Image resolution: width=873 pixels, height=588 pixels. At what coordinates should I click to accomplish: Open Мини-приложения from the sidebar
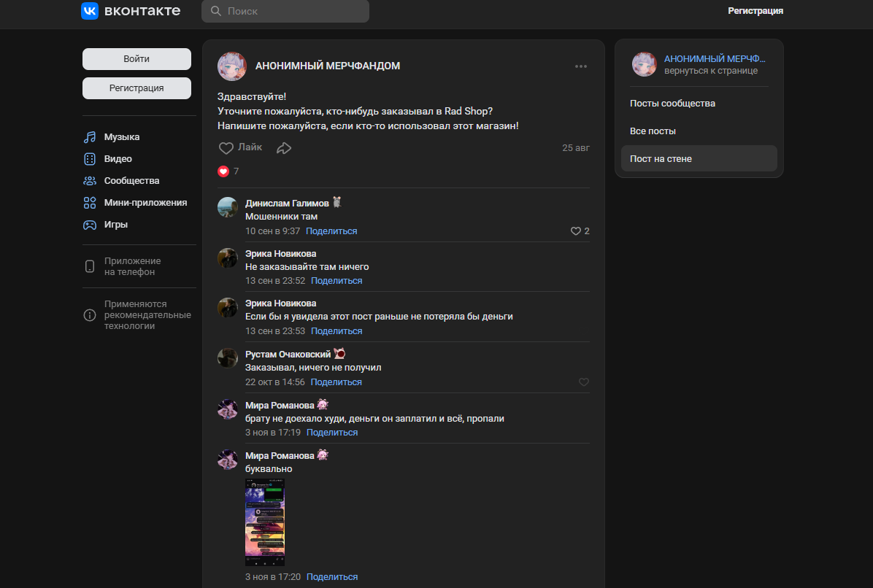tap(145, 203)
